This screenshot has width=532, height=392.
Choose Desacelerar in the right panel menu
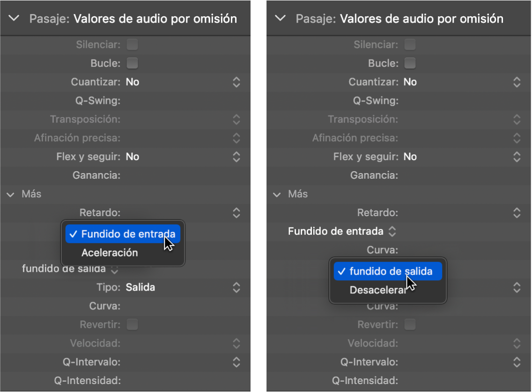[x=378, y=290]
